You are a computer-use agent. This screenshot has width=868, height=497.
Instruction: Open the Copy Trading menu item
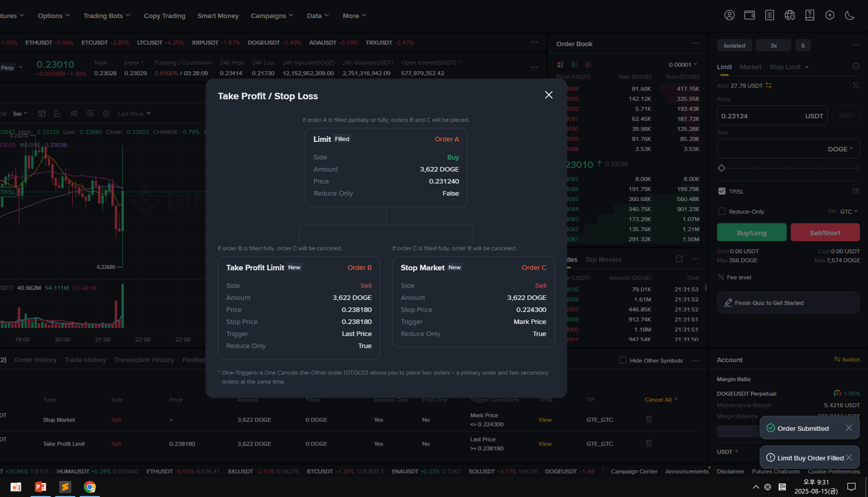point(164,16)
